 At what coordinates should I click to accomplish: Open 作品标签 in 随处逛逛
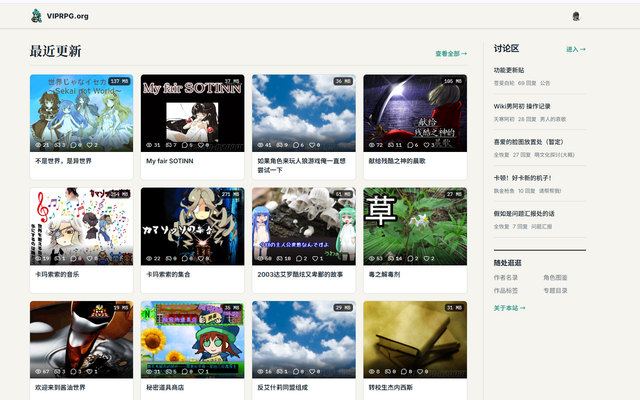[x=506, y=291]
